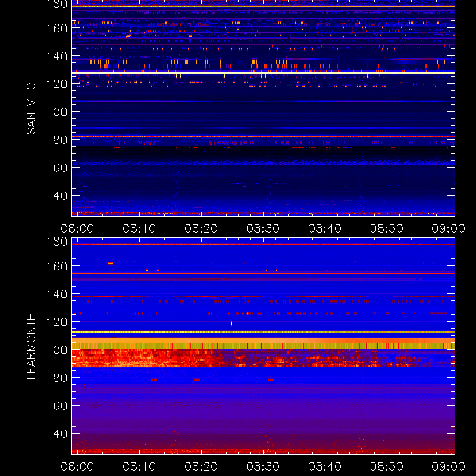Select the 100 tick label on San Vito plot
The width and height of the screenshot is (476, 476).
[57, 112]
